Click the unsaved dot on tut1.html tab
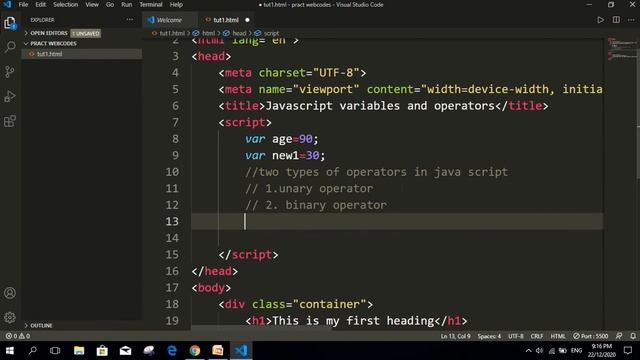The height and width of the screenshot is (360, 640). coord(247,20)
